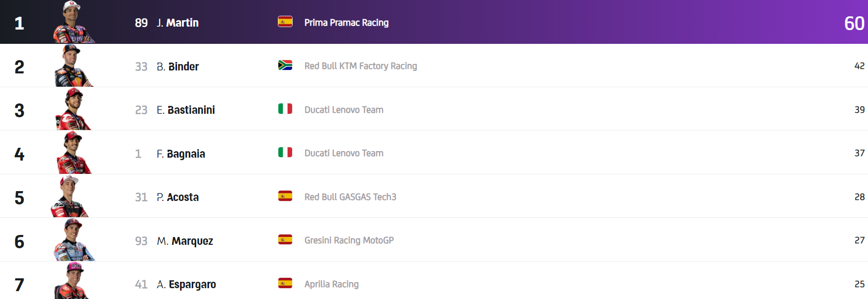Select E. Bastianini rider portrait
The width and height of the screenshot is (868, 299).
coord(73,109)
